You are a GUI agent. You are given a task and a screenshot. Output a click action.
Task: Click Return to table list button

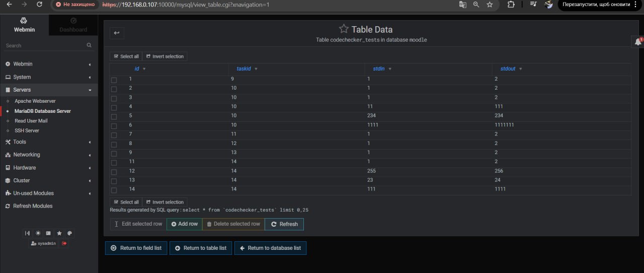201,248
